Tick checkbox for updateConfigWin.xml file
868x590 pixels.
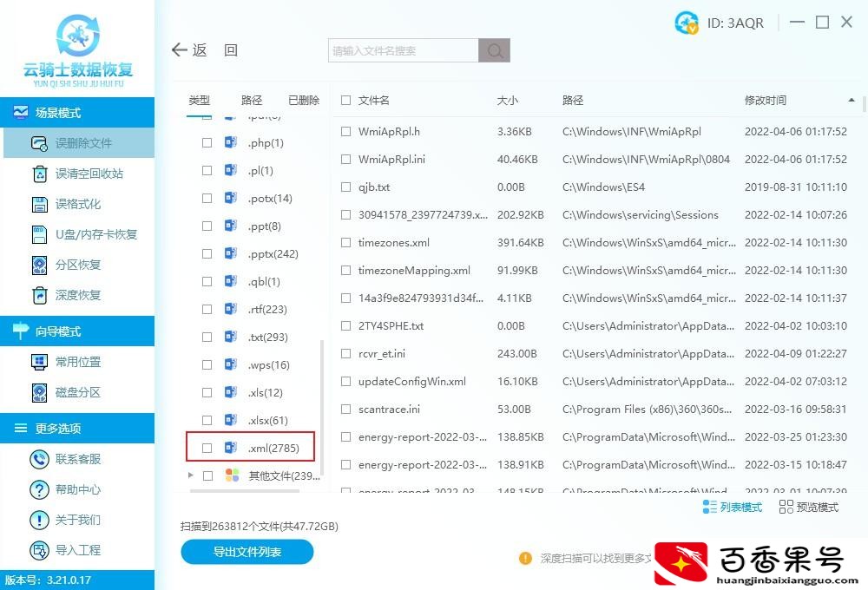pyautogui.click(x=346, y=382)
